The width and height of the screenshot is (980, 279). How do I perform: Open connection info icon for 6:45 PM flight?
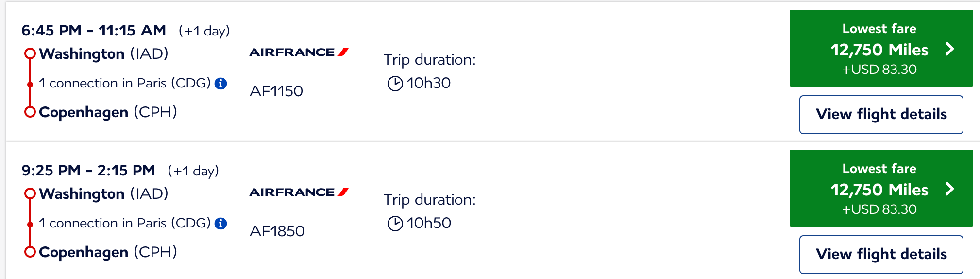pos(221,84)
